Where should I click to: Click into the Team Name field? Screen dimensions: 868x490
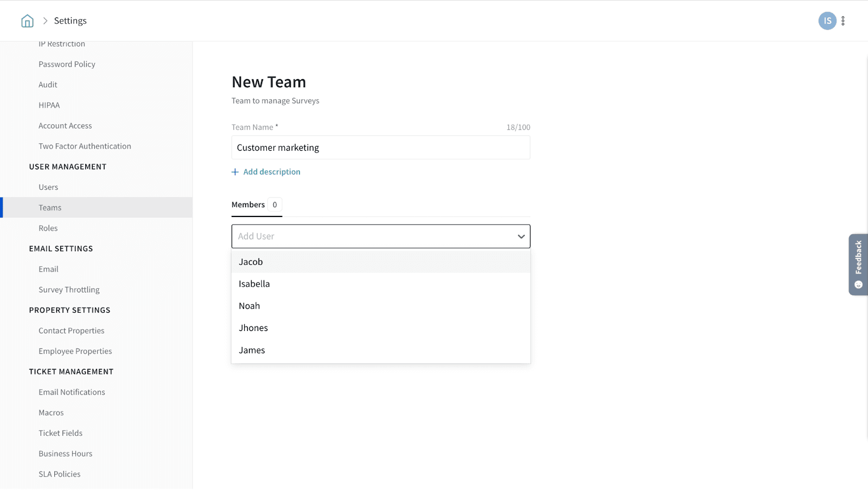380,148
